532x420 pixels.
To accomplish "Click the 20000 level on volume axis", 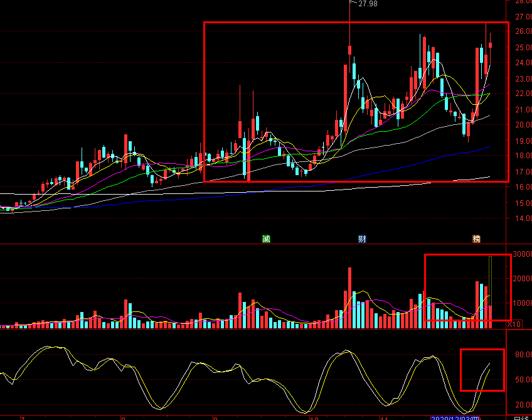I will coord(521,278).
